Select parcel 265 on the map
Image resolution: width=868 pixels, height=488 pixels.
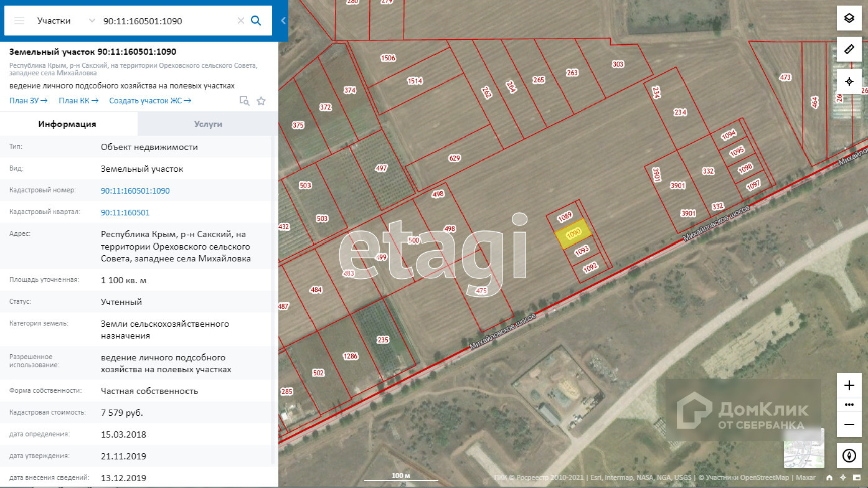539,80
